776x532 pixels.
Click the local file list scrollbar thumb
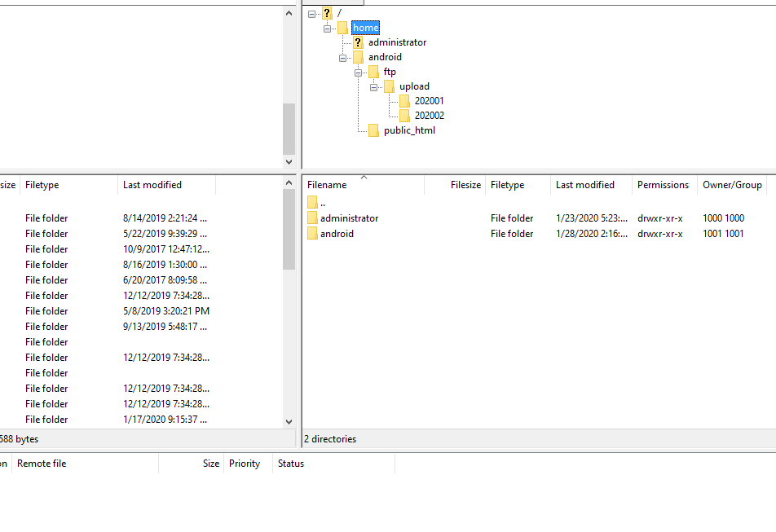289,230
